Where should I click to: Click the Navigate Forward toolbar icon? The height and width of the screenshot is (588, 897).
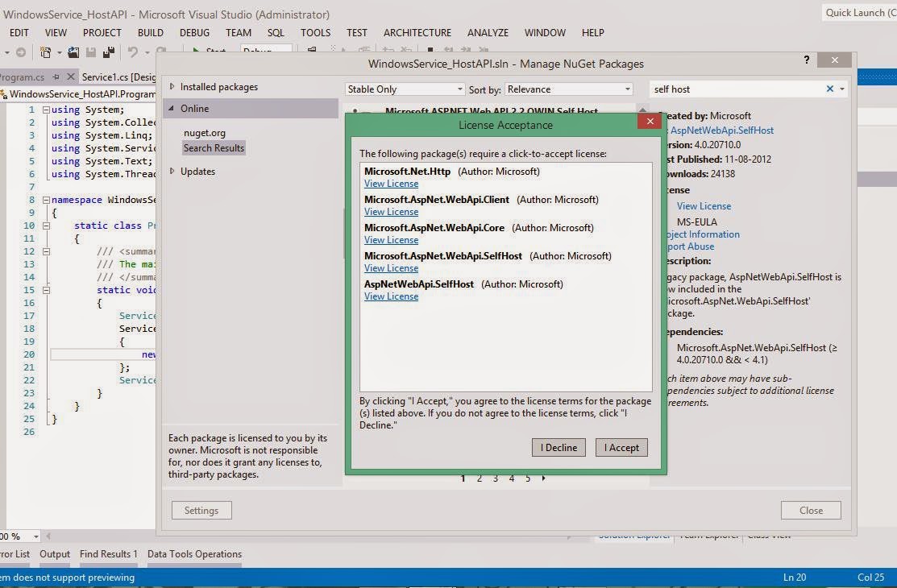coord(21,52)
